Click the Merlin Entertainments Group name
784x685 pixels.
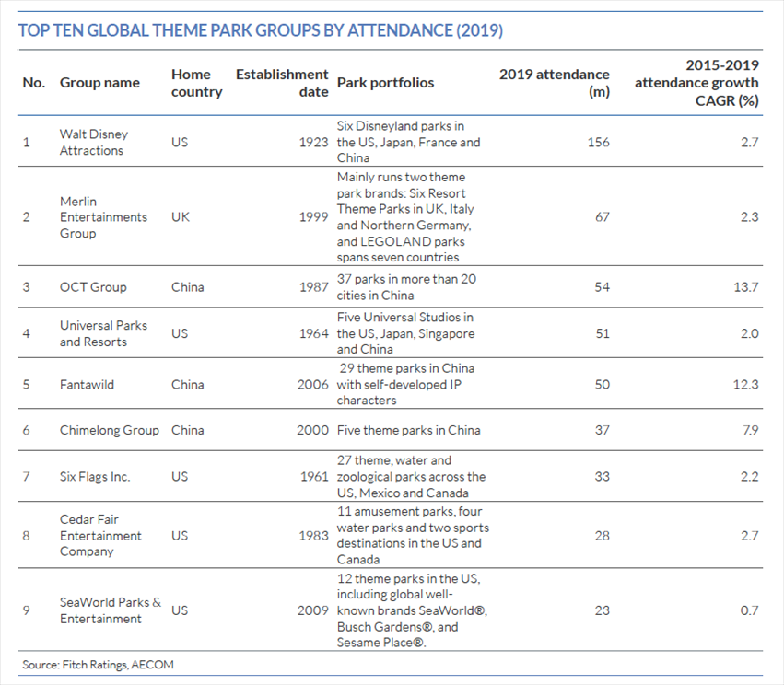coord(103,217)
